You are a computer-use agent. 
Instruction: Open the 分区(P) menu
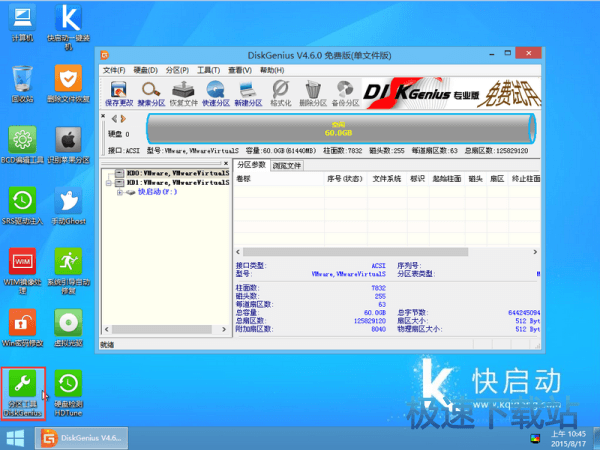pos(177,70)
